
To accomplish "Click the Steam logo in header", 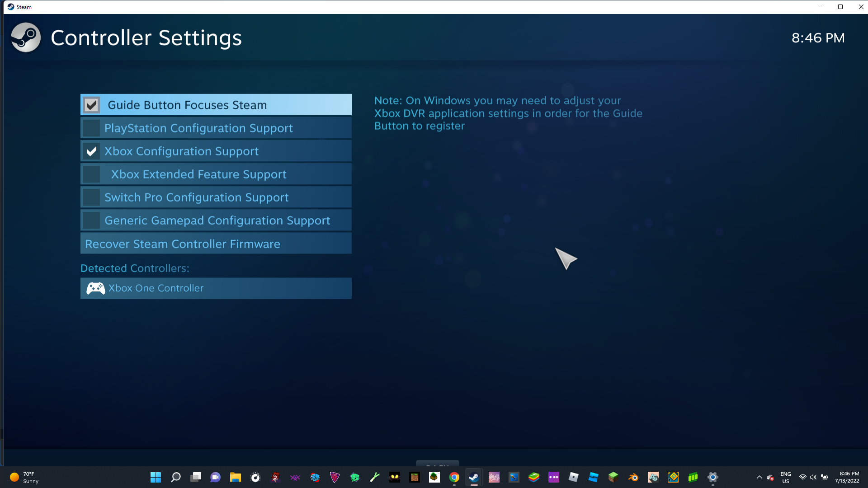I will click(x=26, y=38).
